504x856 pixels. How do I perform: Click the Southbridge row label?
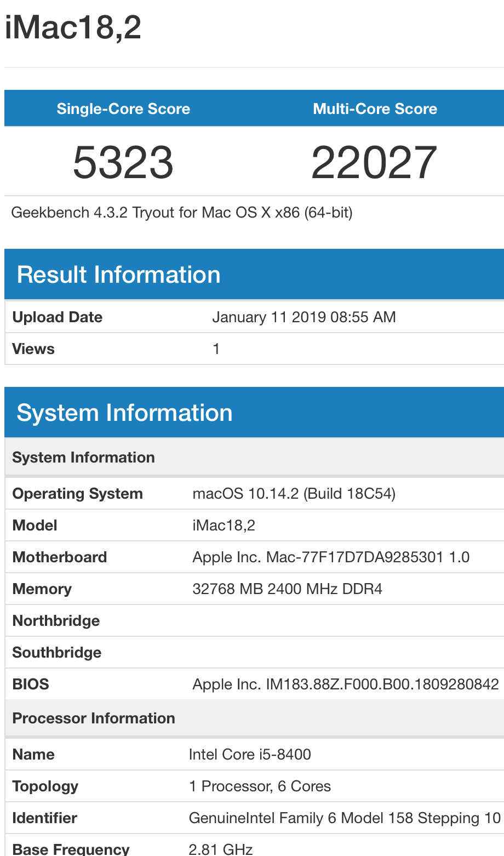(57, 653)
